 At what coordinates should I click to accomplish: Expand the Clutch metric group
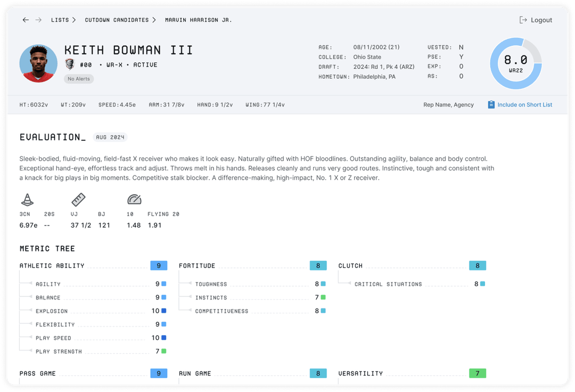click(350, 266)
